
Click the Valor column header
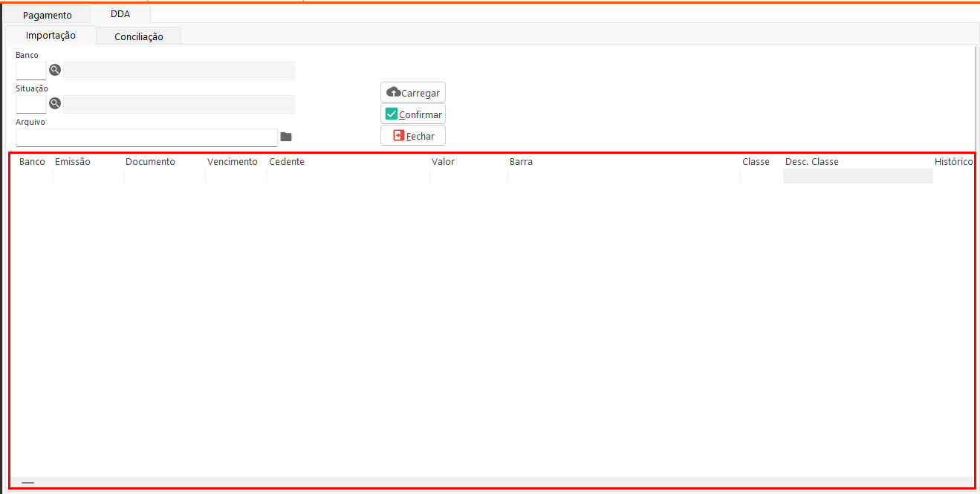tap(443, 162)
